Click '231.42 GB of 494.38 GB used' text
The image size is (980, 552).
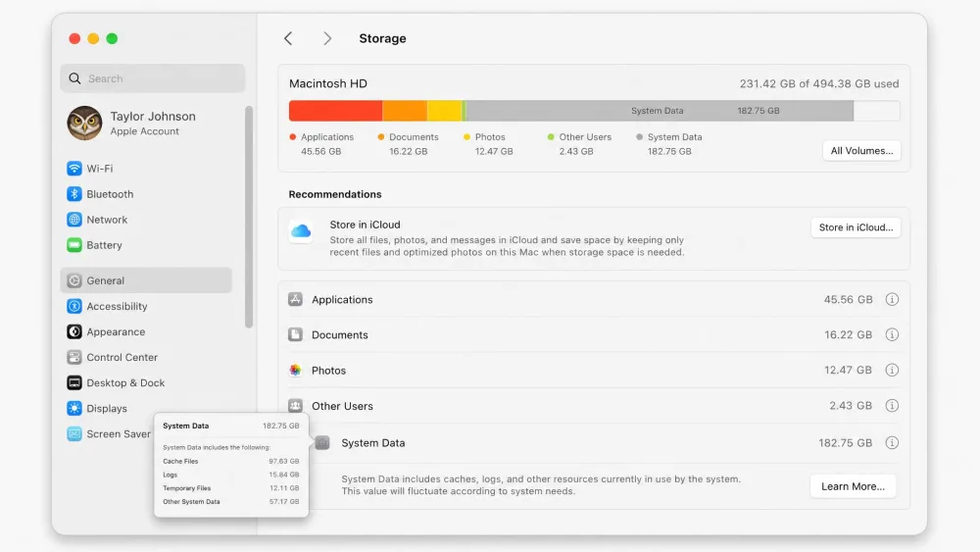coord(819,83)
